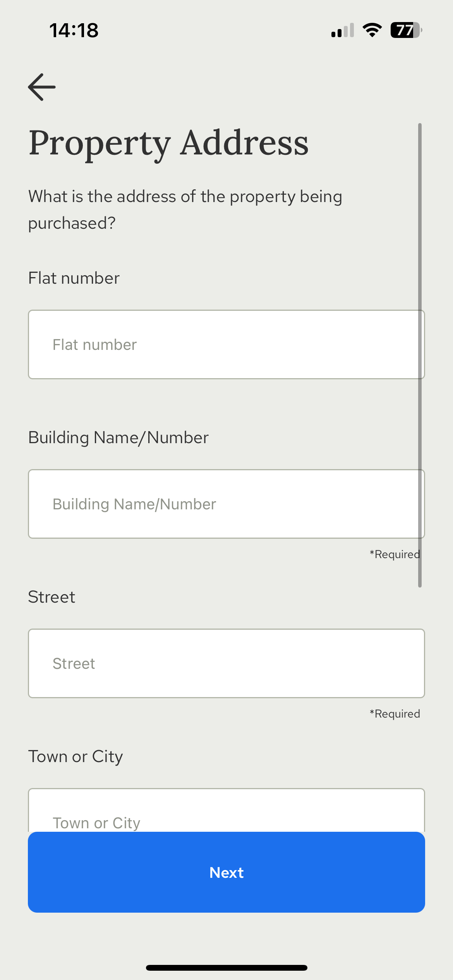Tap the back arrow icon

(42, 87)
